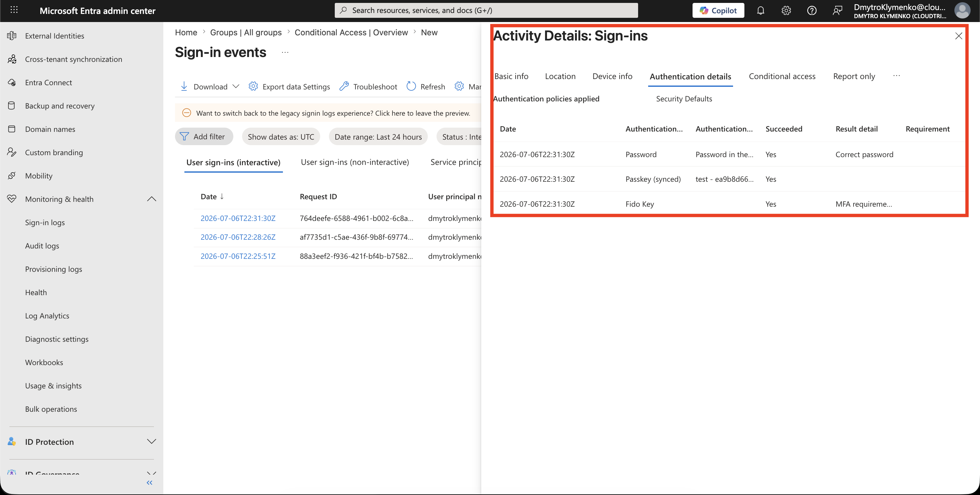Expand the Download dropdown chevron
Image resolution: width=980 pixels, height=495 pixels.
236,86
